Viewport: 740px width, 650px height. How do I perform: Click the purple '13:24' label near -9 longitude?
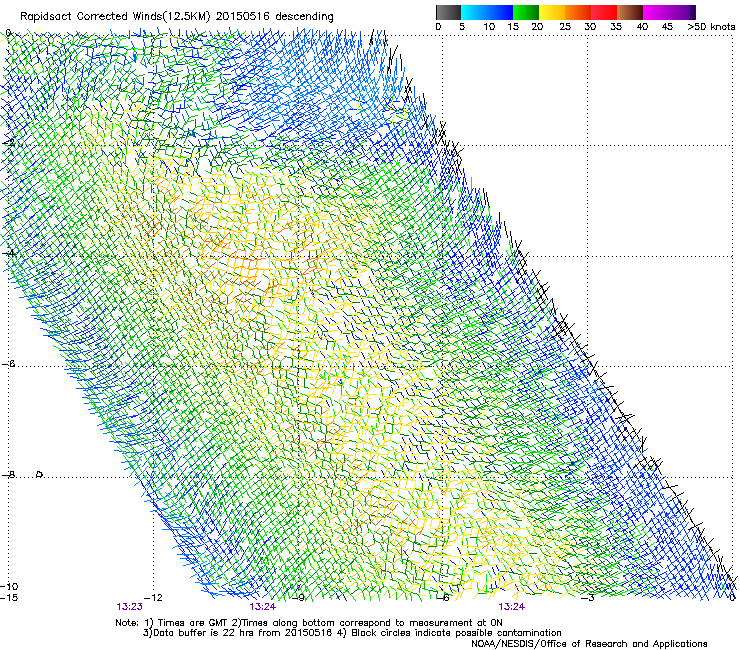click(263, 607)
